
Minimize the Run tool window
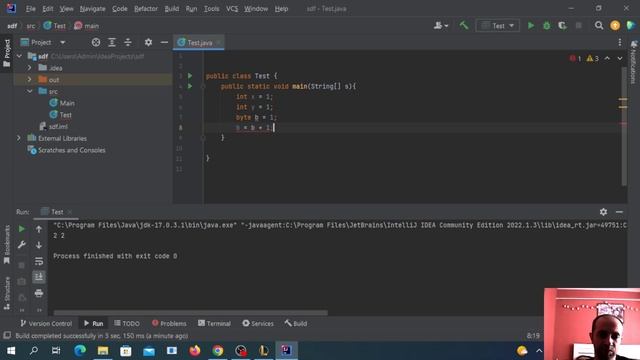coord(619,211)
